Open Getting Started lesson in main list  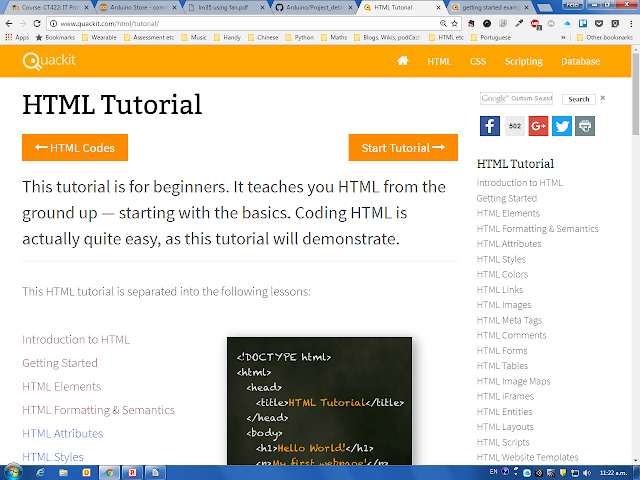tap(60, 363)
